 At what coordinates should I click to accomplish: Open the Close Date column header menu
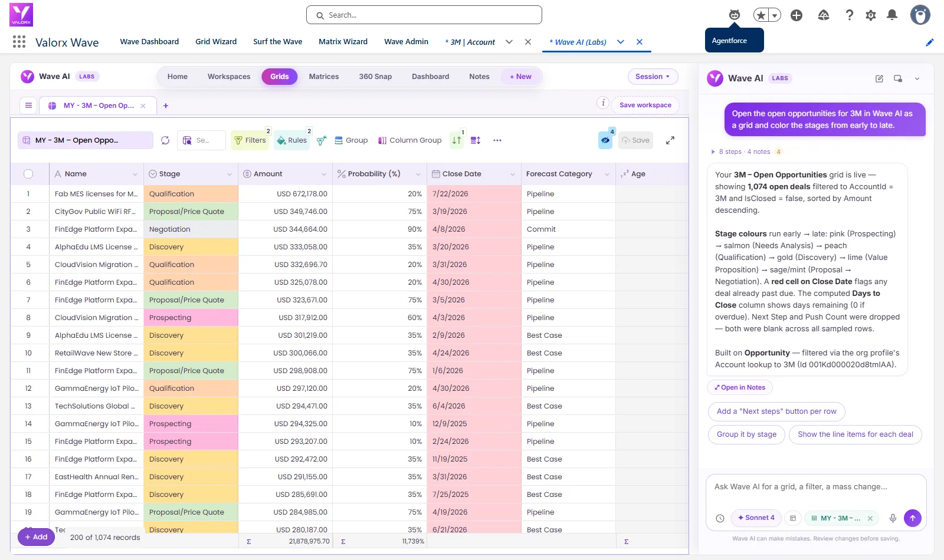tap(513, 174)
